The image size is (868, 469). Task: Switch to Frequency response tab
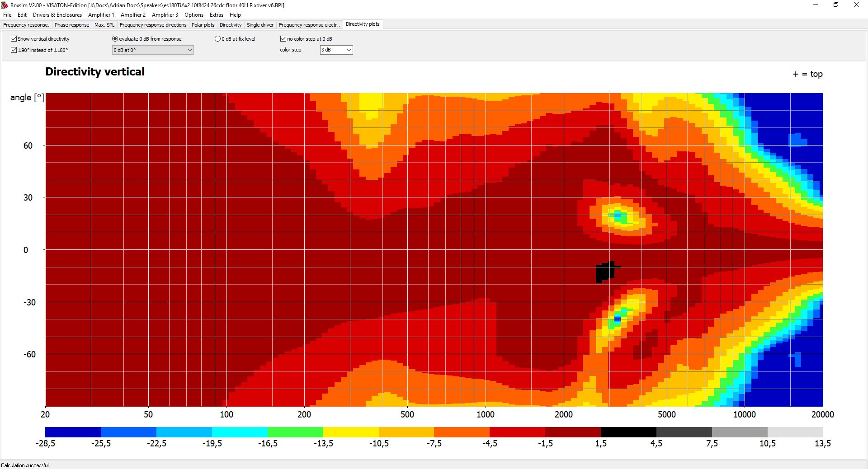point(26,25)
